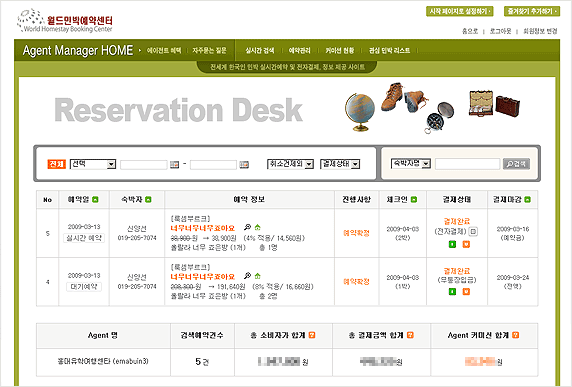Open the 예약관리 menu item
This screenshot has width=572, height=387.
[x=299, y=51]
